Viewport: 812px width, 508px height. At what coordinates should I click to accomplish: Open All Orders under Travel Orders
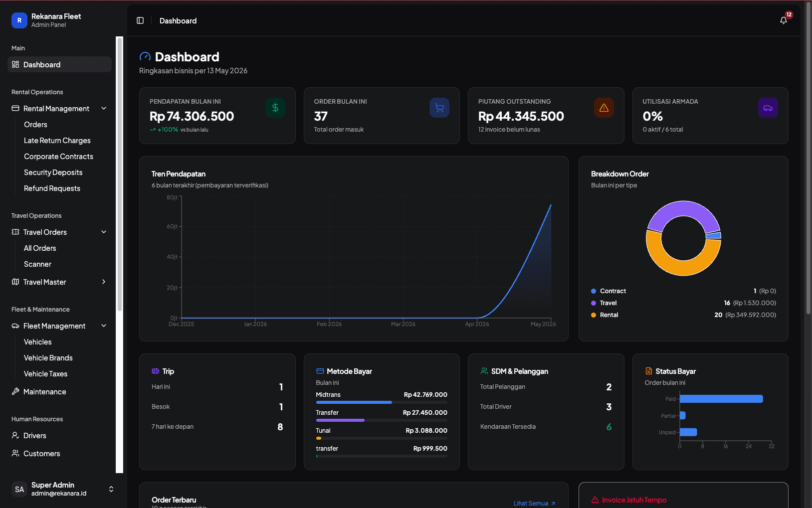(40, 248)
